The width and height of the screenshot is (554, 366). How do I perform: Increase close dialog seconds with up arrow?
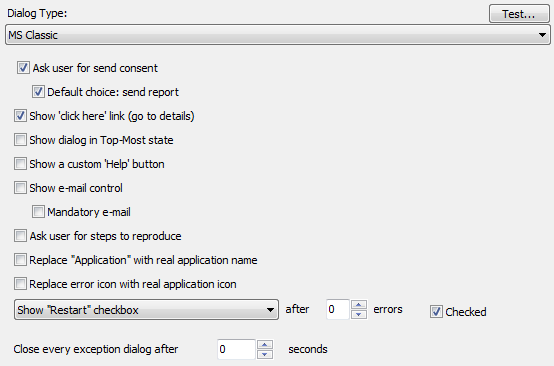tap(265, 344)
